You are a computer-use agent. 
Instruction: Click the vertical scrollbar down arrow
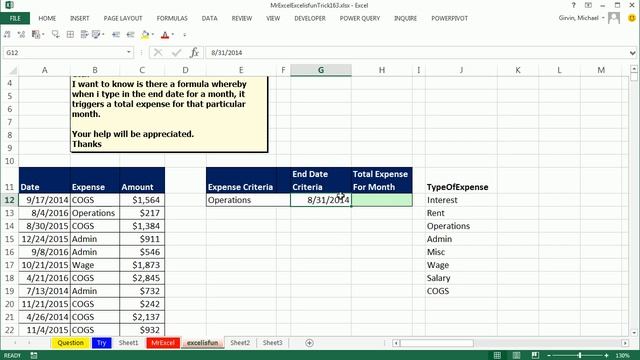tap(634, 333)
